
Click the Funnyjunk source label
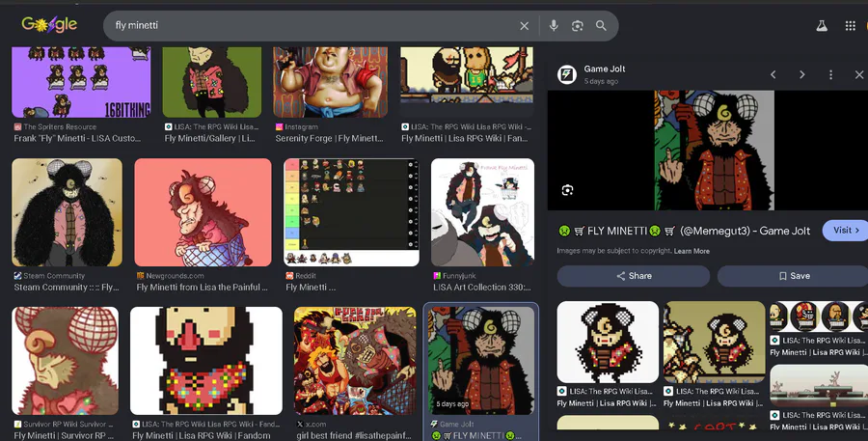(459, 276)
